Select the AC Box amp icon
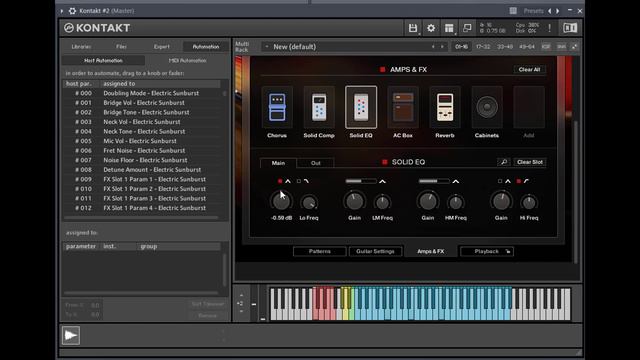Viewport: 640px width, 360px height. (403, 107)
